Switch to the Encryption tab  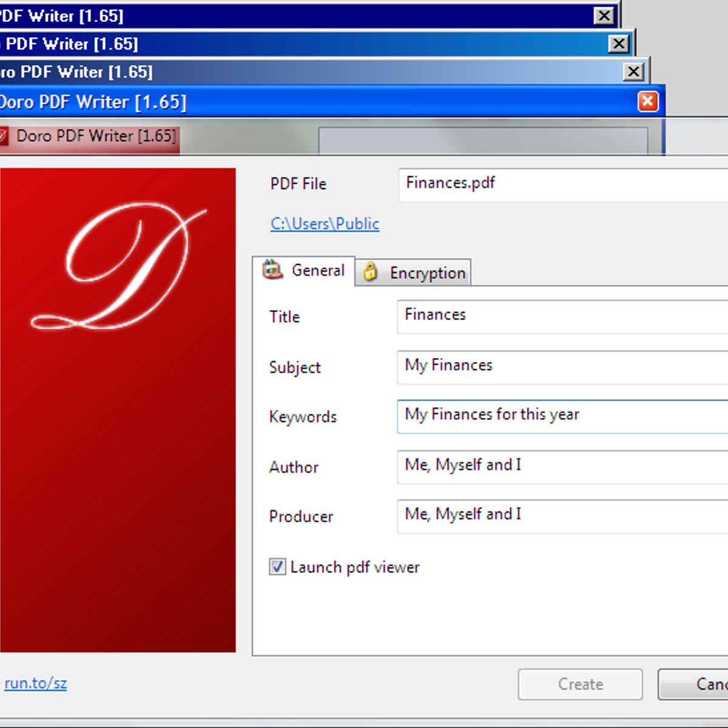(427, 273)
